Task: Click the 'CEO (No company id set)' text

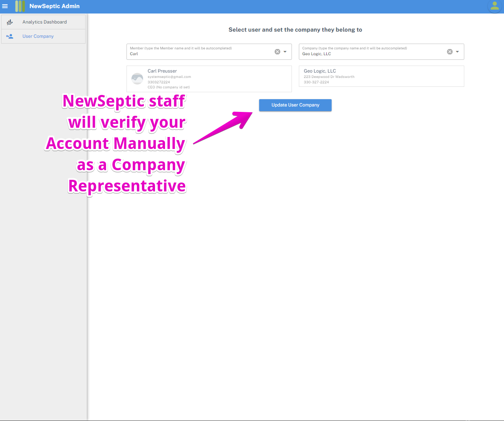Action: point(169,87)
